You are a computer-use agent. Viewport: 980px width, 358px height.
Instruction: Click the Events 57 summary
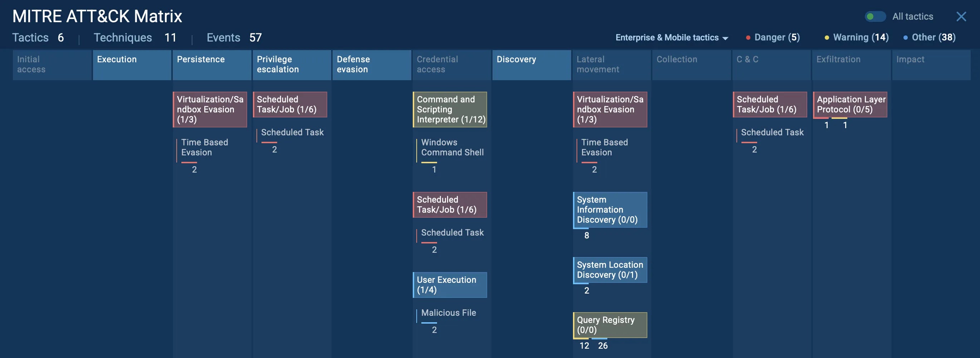click(x=234, y=37)
